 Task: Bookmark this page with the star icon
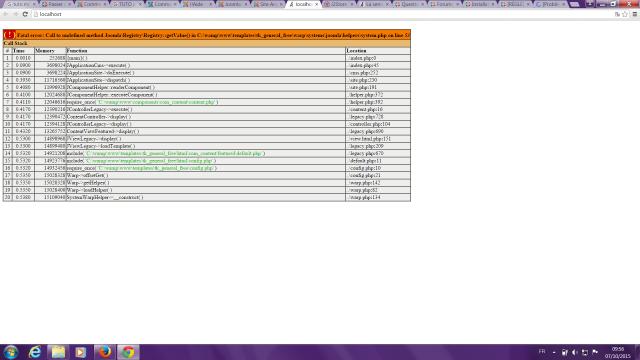(624, 14)
